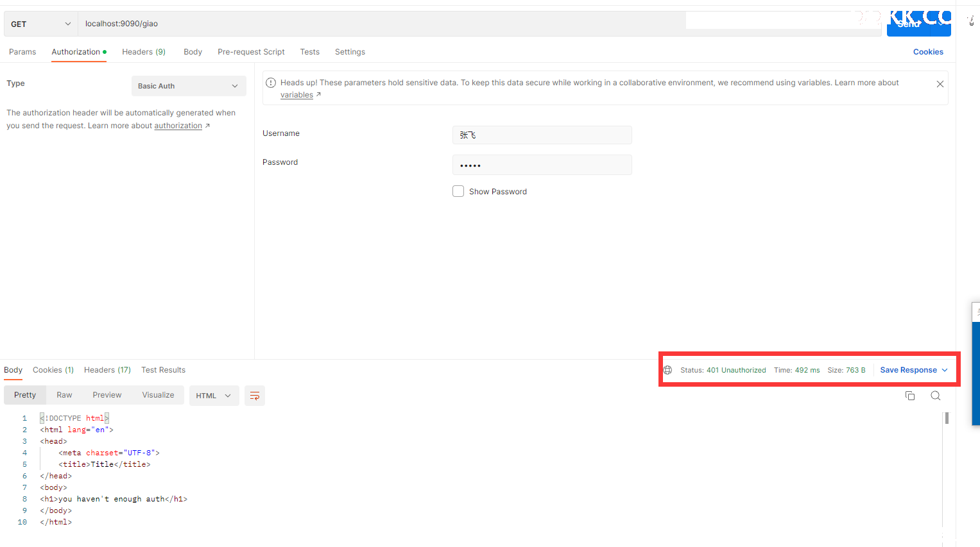Click the Status: 401 Unauthorized text

click(x=723, y=370)
